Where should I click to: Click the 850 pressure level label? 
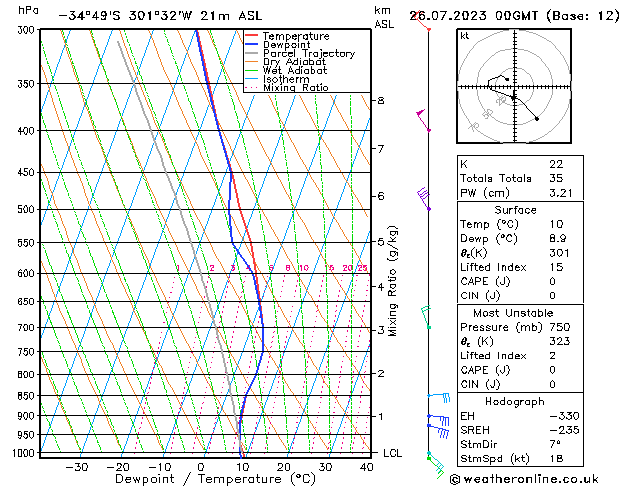coord(28,396)
